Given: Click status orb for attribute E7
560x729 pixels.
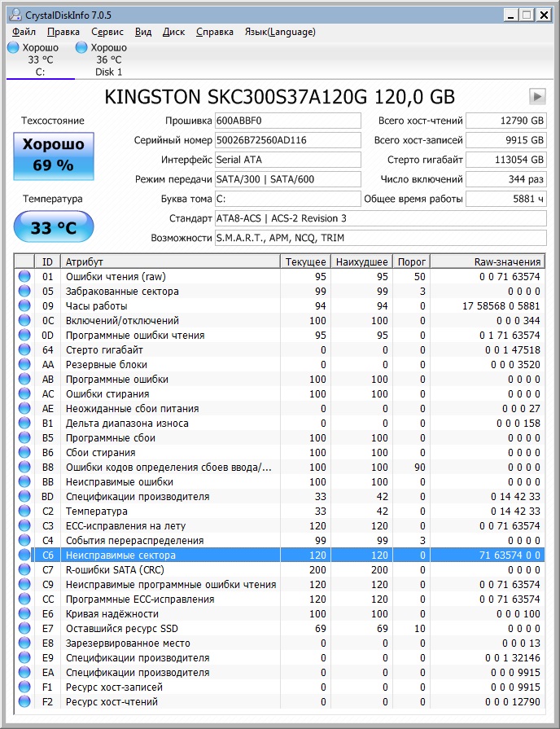Looking at the screenshot, I should pyautogui.click(x=24, y=628).
